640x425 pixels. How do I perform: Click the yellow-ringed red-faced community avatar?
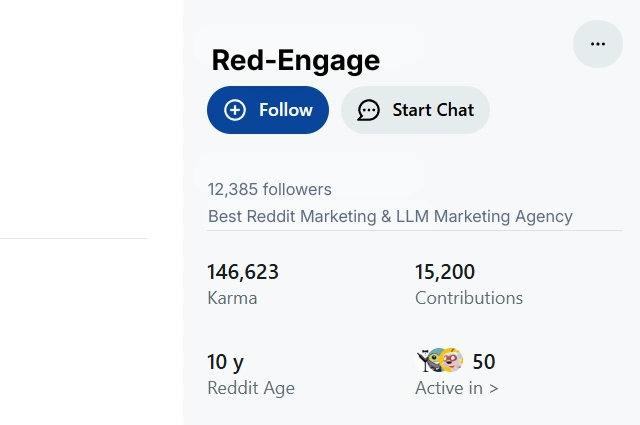[x=452, y=361]
